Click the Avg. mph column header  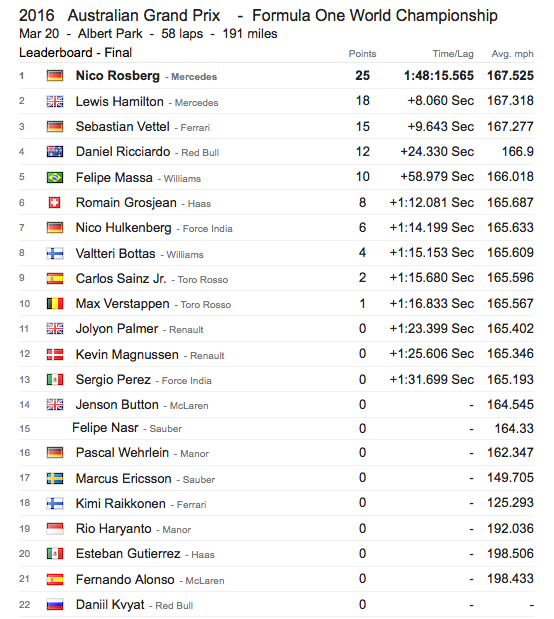513,54
